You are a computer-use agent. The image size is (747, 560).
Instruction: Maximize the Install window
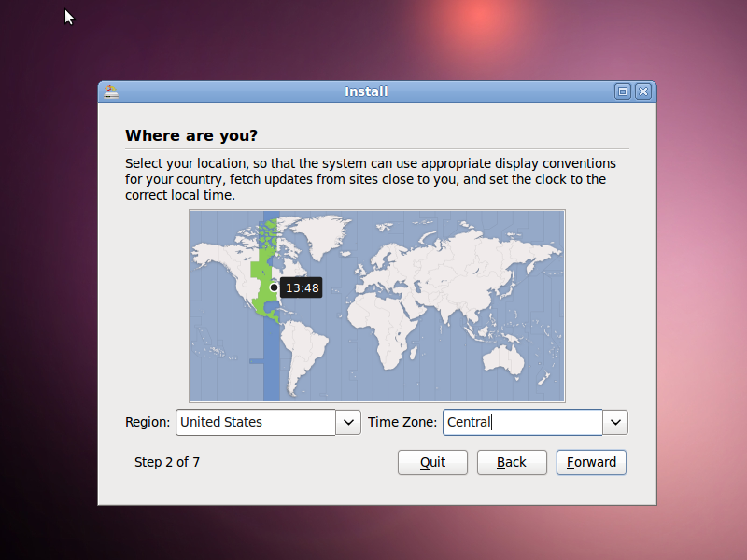pyautogui.click(x=623, y=91)
